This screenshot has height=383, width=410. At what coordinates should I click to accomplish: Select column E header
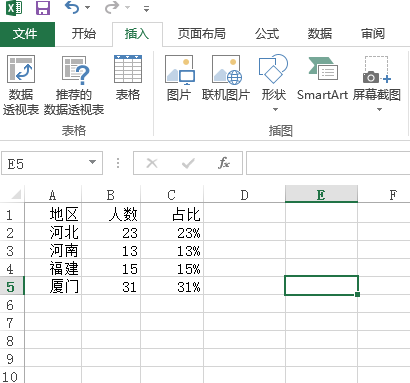321,195
